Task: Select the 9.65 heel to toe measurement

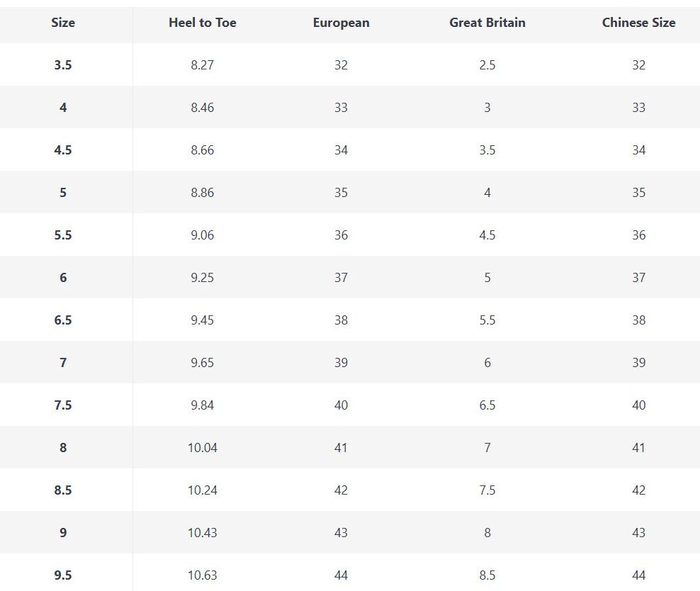Action: (203, 363)
